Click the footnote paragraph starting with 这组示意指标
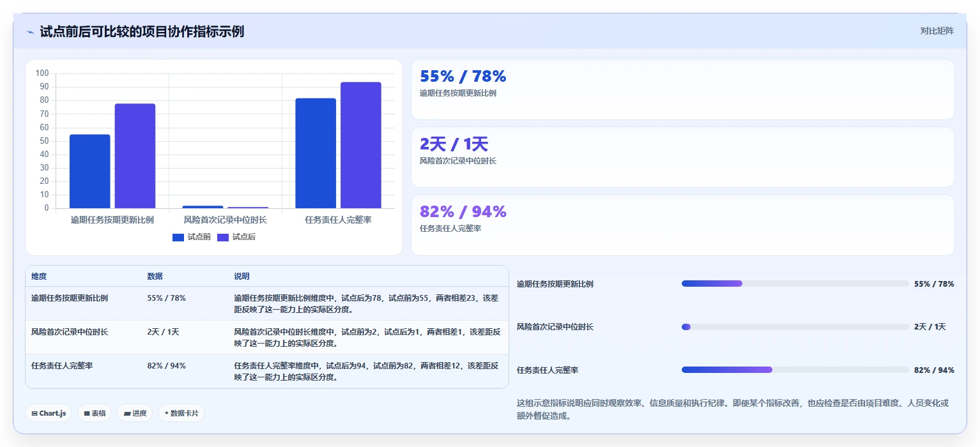980x447 pixels. coord(733,409)
